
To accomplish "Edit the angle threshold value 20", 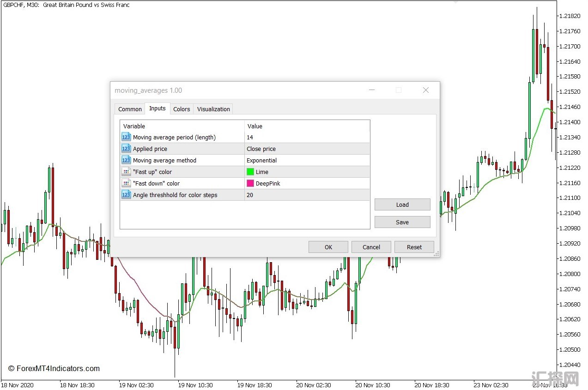I will click(x=307, y=195).
